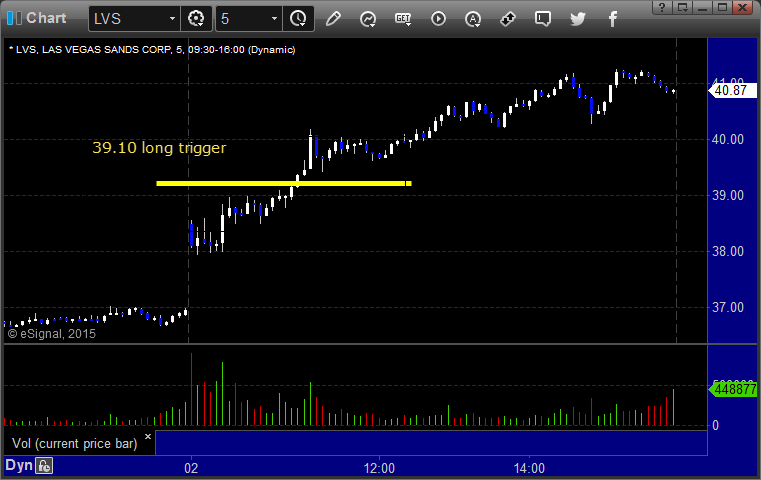Open the time template clock menu
This screenshot has width=761, height=480.
coord(298,19)
